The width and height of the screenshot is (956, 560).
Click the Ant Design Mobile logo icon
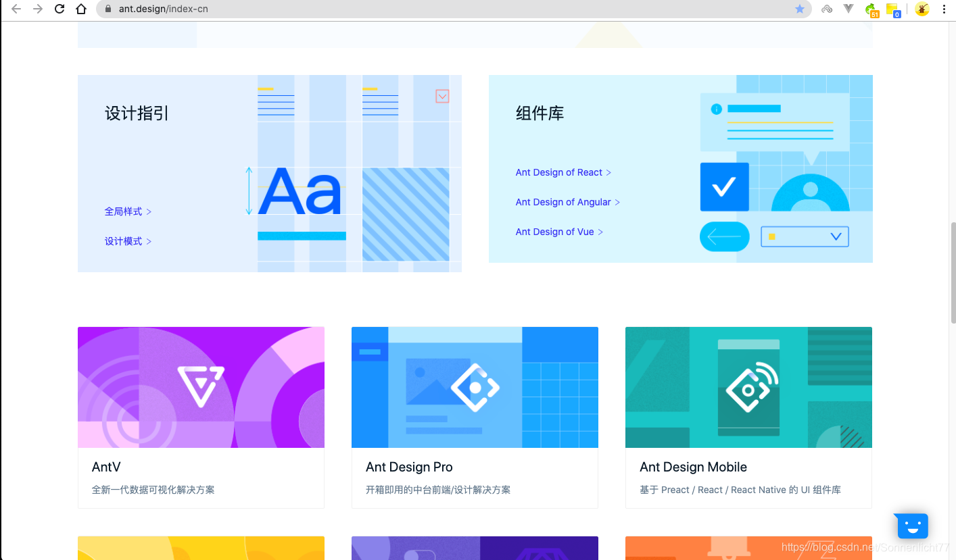pos(750,387)
